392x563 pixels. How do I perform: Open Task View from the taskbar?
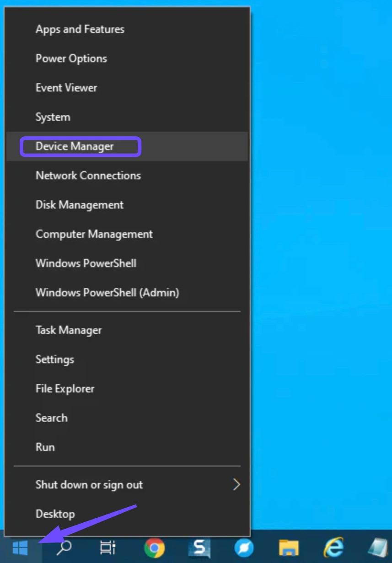108,547
